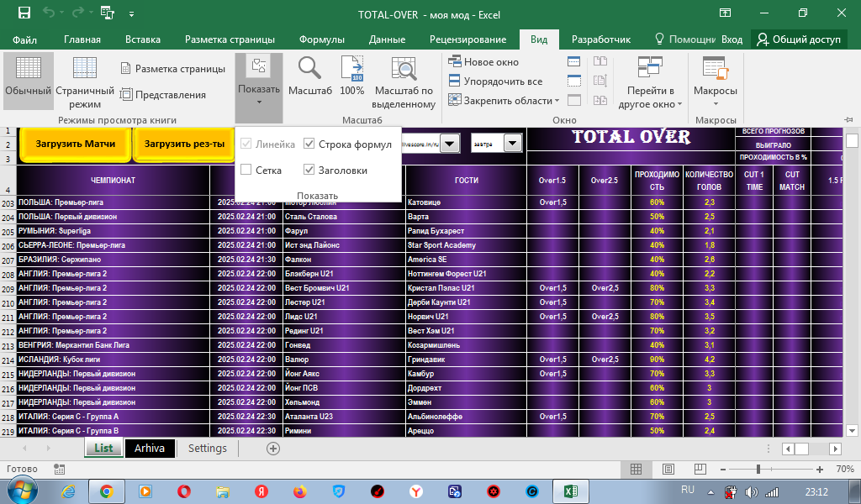Arrange windows with Упорядочить все
The height and width of the screenshot is (504, 861).
[496, 81]
